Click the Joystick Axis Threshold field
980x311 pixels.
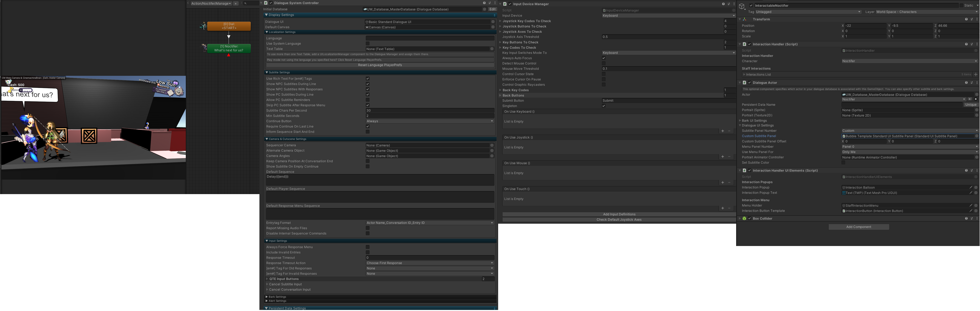[668, 37]
